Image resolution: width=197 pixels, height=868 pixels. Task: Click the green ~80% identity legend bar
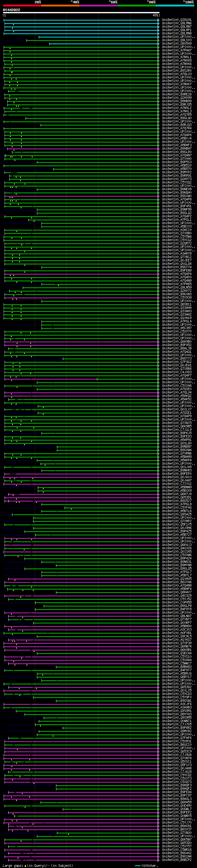[137, 6]
